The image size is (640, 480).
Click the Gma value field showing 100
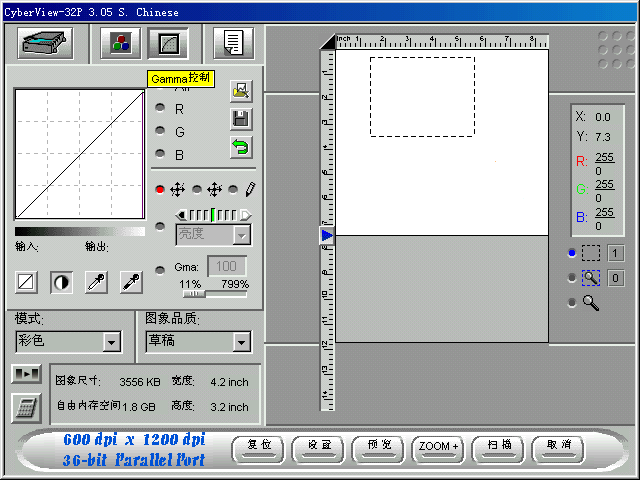pyautogui.click(x=227, y=266)
